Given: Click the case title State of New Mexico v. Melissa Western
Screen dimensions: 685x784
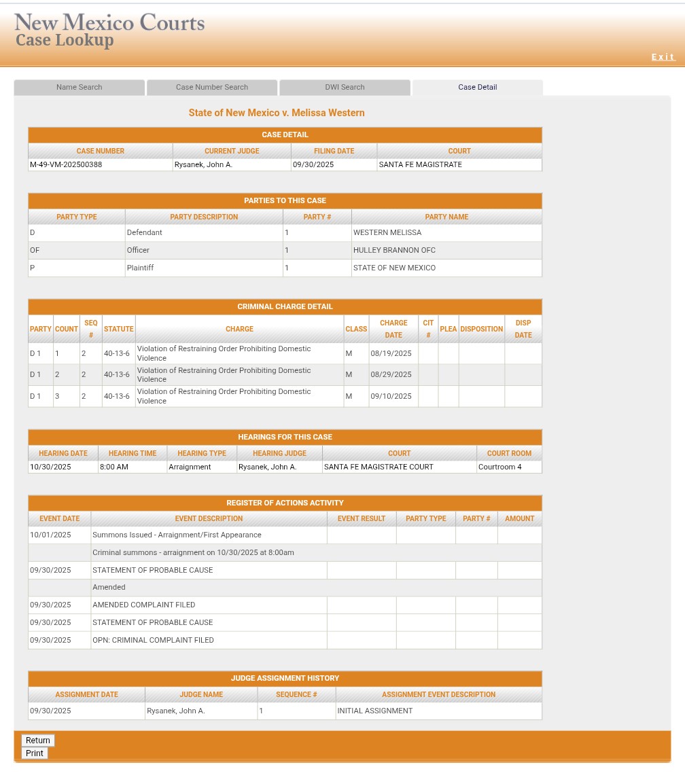Looking at the screenshot, I should click(277, 113).
